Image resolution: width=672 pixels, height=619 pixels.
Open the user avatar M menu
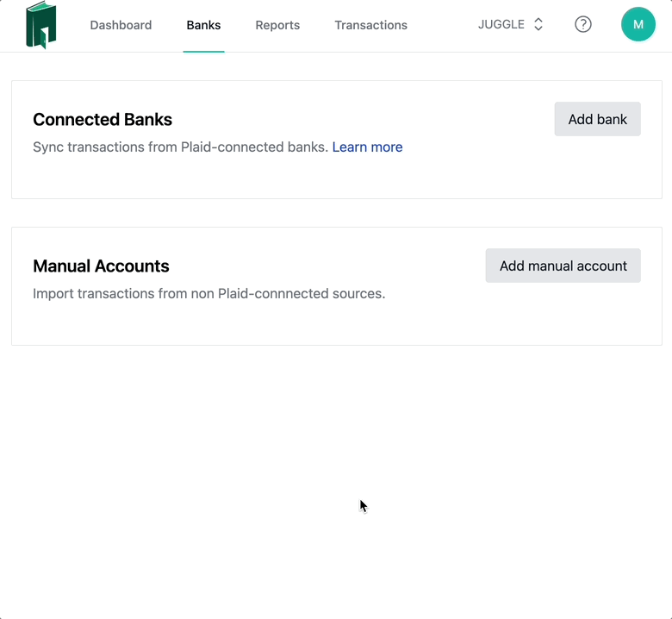[638, 24]
